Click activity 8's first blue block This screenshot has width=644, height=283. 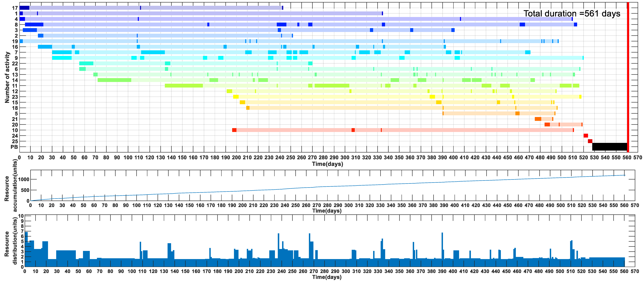click(34, 24)
